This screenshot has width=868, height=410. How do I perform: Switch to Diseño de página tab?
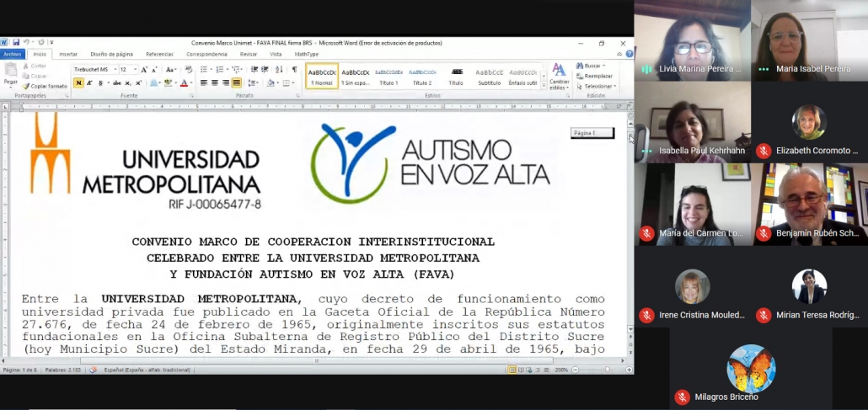pyautogui.click(x=112, y=54)
